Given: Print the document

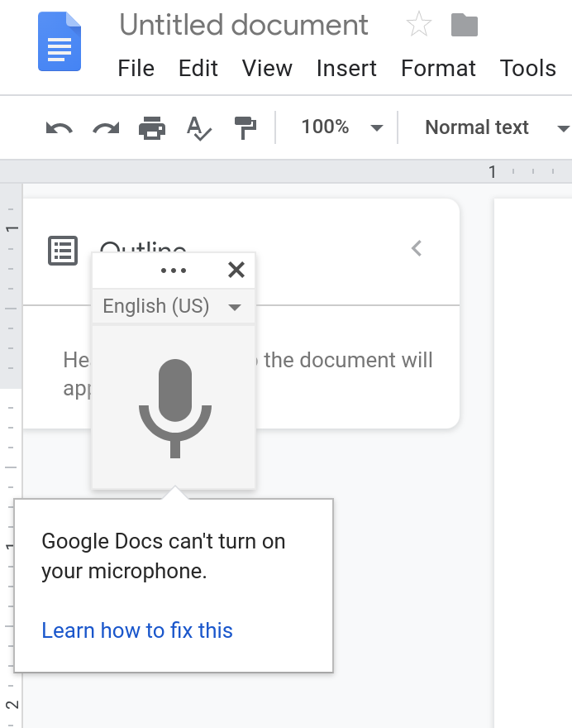Looking at the screenshot, I should 152,127.
